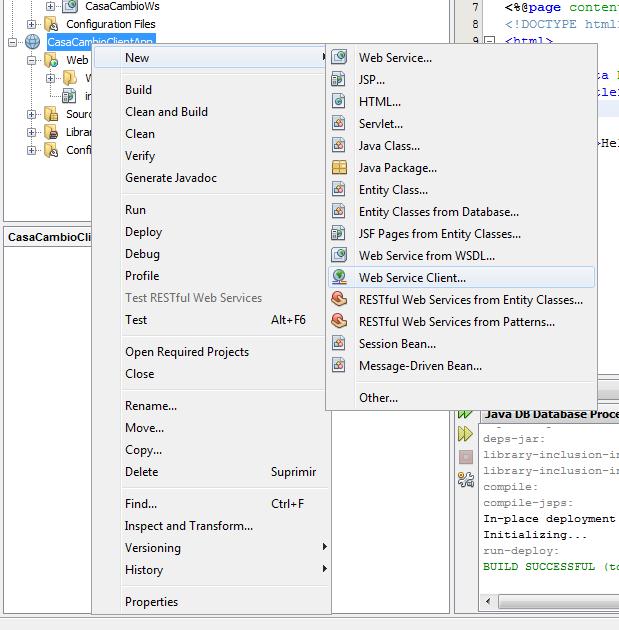619x630 pixels.
Task: Expand the subfolder under Web Pages
Action: tap(50, 78)
